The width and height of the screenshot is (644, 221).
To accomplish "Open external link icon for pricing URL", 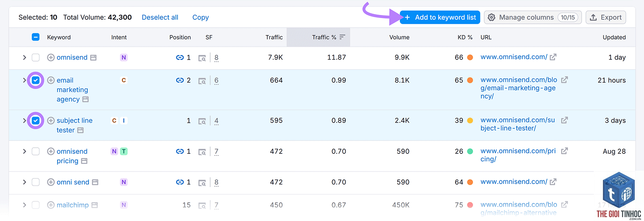I will click(x=564, y=151).
